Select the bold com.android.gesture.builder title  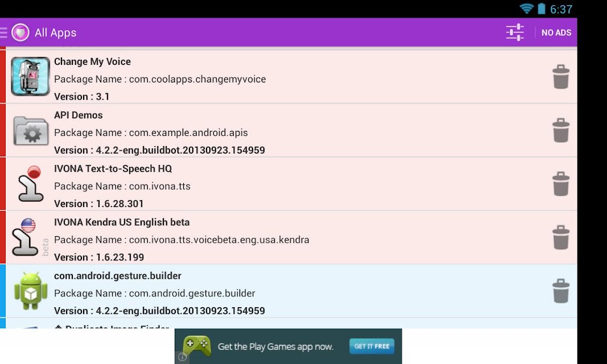coord(117,276)
